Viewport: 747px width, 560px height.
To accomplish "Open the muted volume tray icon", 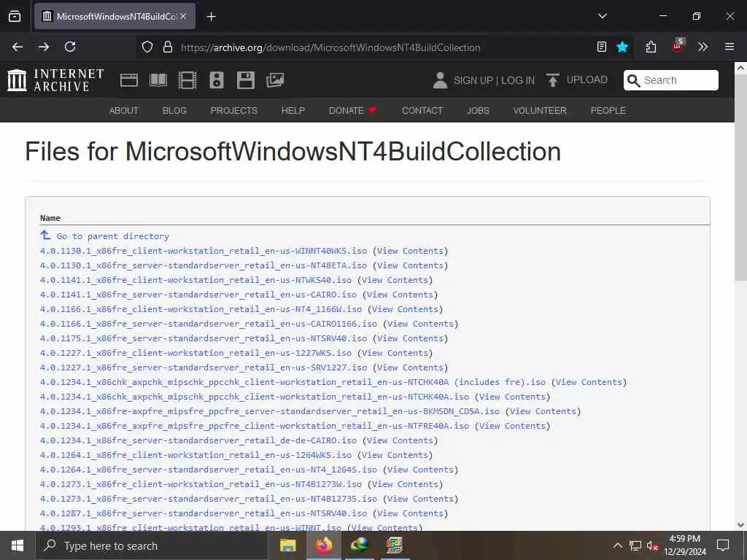I will pos(653,545).
